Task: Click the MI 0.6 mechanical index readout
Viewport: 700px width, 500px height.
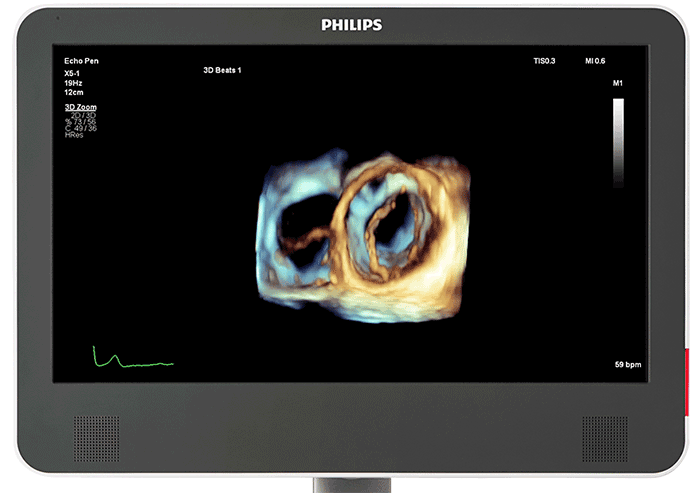Action: pyautogui.click(x=597, y=61)
